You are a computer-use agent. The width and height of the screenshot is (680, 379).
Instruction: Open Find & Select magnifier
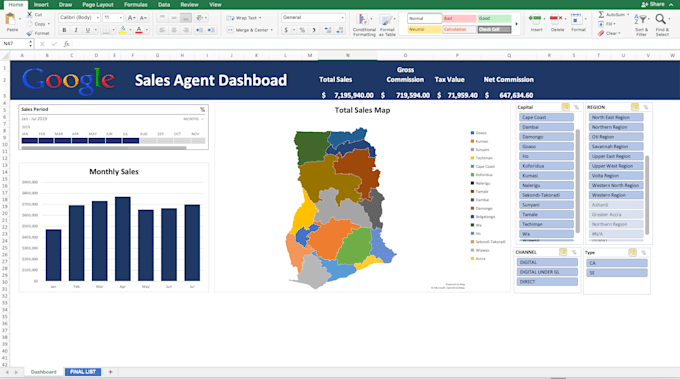point(661,24)
